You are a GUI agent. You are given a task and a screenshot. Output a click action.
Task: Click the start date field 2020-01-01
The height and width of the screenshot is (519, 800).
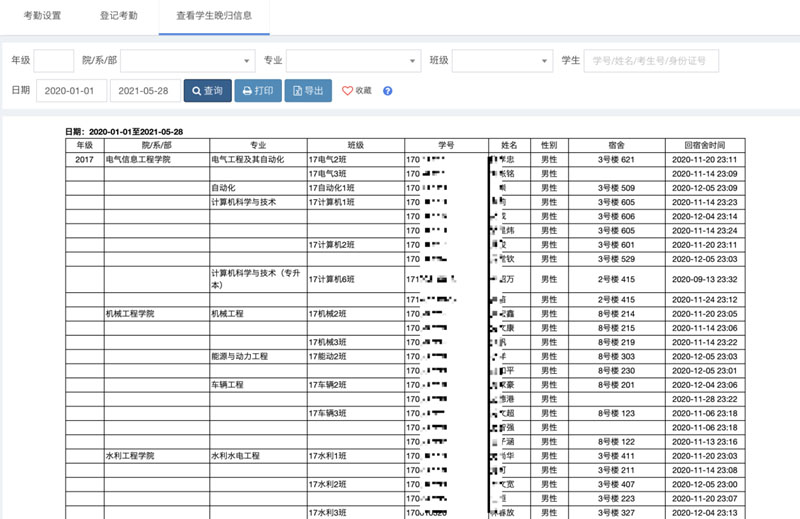coord(71,91)
